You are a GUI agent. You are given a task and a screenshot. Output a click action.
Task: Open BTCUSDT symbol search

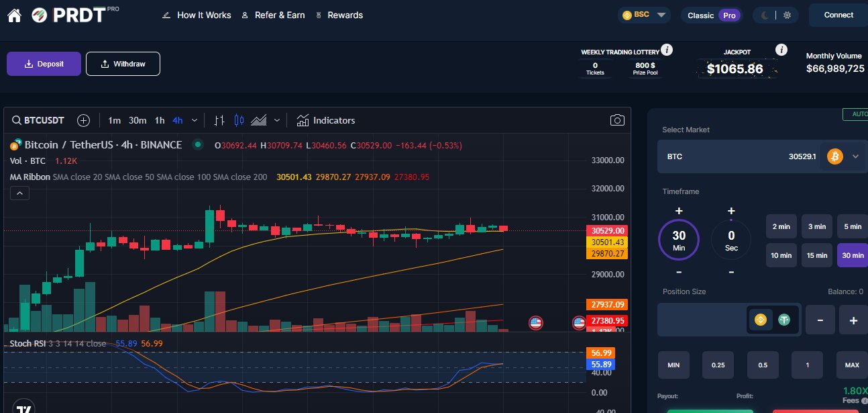click(x=38, y=120)
